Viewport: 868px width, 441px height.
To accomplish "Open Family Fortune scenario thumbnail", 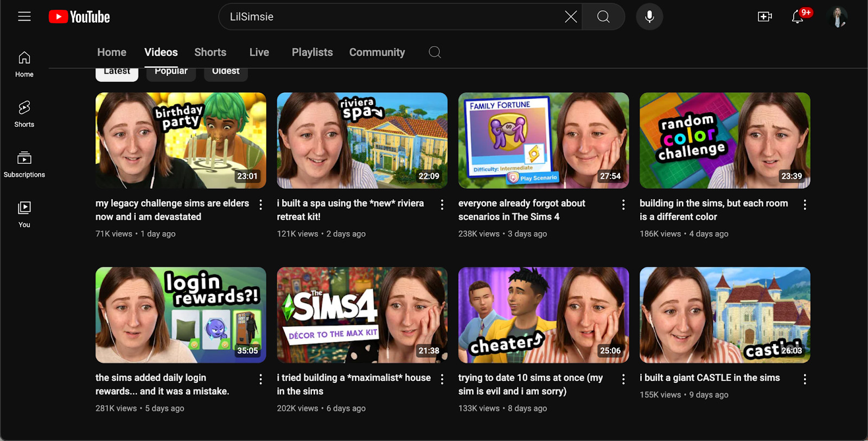I will click(x=544, y=140).
